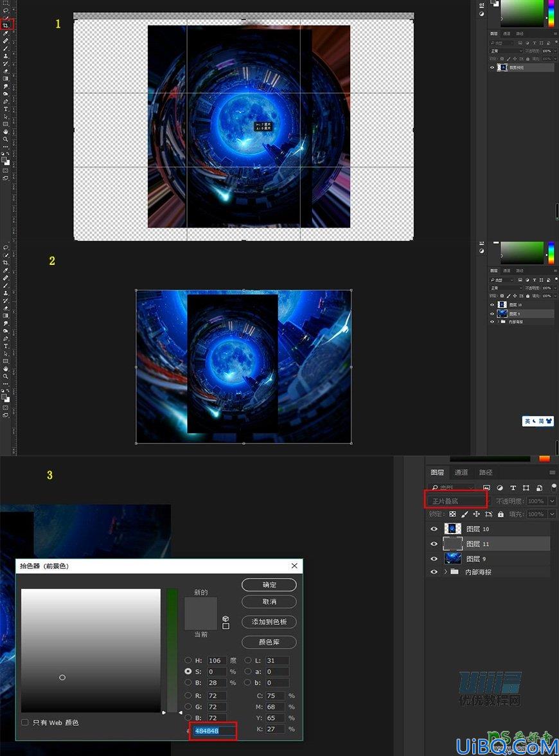Click the 添加到色板 button
This screenshot has height=756, width=559.
[x=269, y=622]
